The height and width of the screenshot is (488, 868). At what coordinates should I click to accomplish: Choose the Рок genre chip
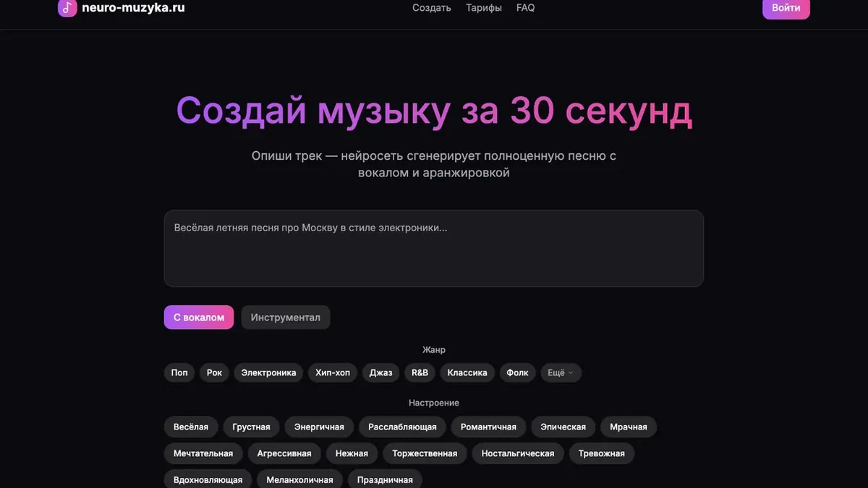214,373
